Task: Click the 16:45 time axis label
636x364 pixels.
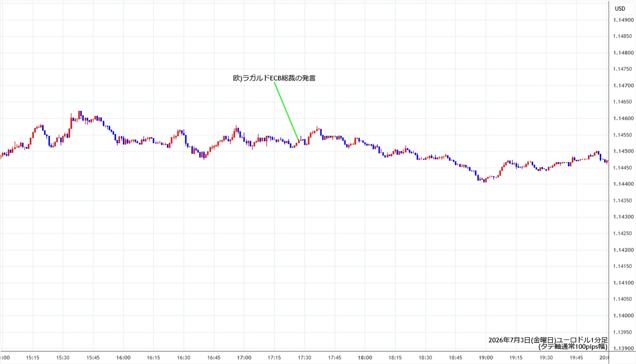Action: pyautogui.click(x=214, y=358)
